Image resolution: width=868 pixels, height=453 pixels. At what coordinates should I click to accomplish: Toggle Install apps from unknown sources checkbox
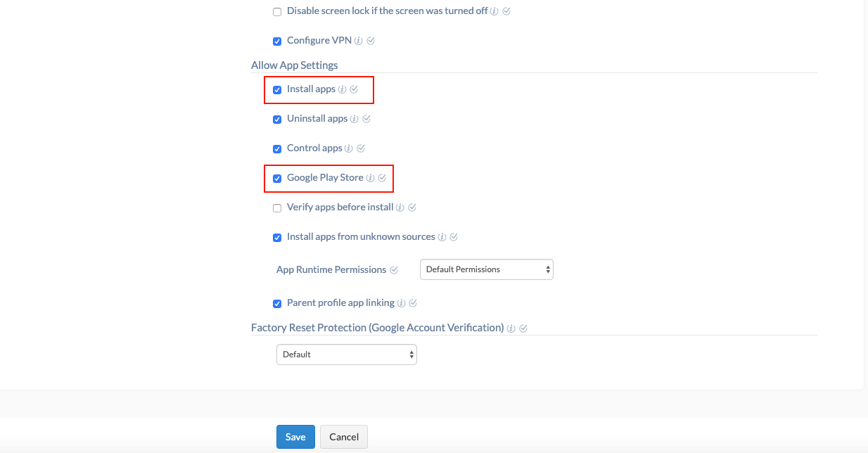tap(277, 238)
